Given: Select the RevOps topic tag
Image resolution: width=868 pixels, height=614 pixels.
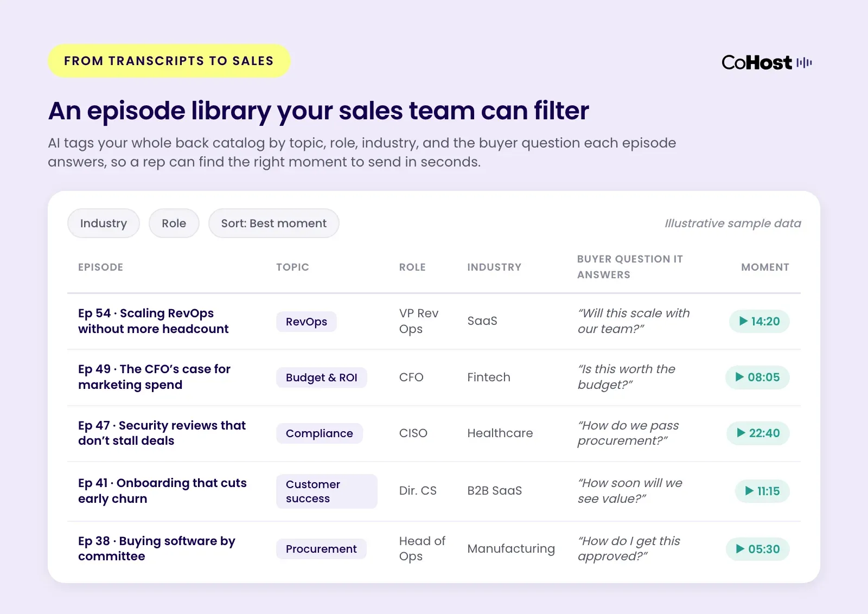Looking at the screenshot, I should pyautogui.click(x=307, y=322).
